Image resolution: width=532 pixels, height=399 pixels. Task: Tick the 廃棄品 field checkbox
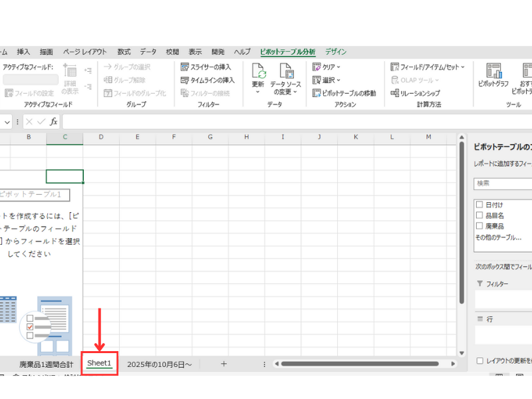479,226
